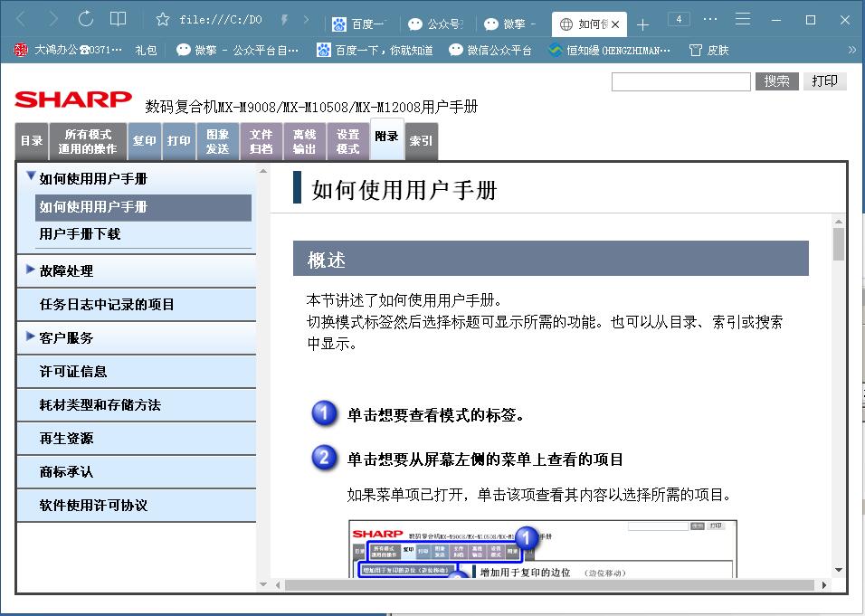
Task: Open the 再生资源 item
Action: point(137,439)
